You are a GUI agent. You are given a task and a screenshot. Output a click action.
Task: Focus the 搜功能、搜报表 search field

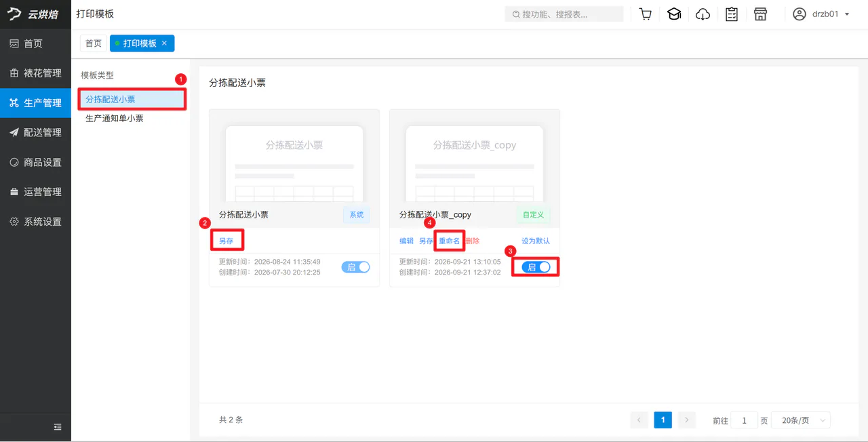[x=564, y=14]
